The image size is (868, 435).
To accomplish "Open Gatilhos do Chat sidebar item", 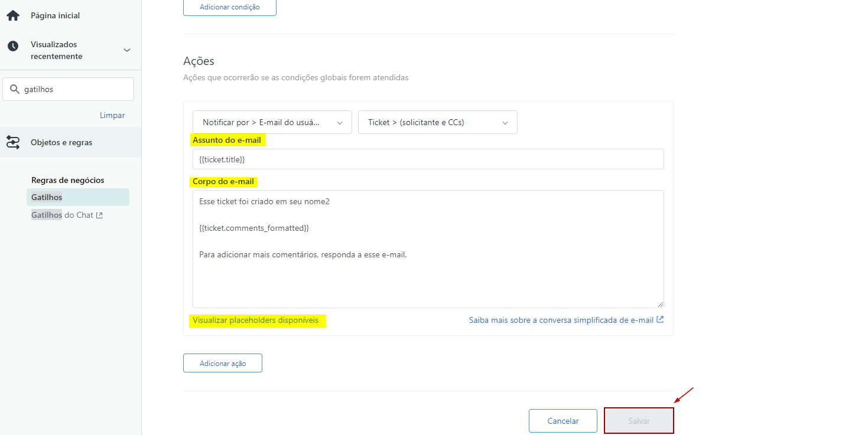I will [62, 215].
